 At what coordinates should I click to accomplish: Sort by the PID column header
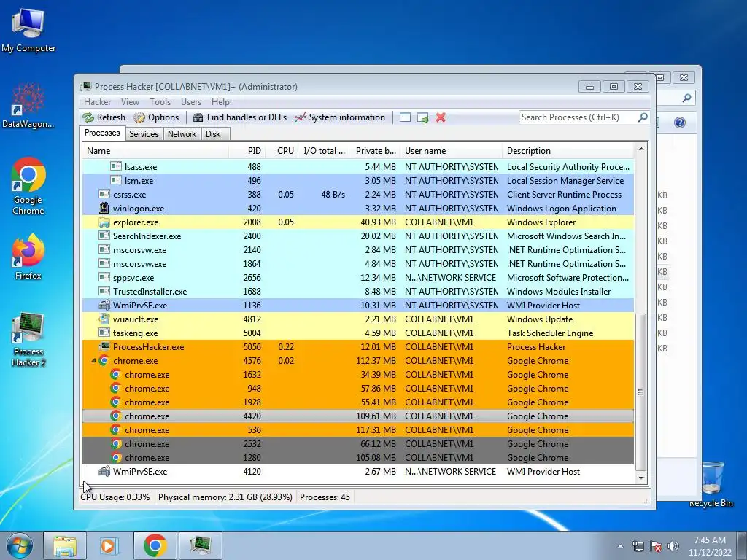click(x=247, y=151)
